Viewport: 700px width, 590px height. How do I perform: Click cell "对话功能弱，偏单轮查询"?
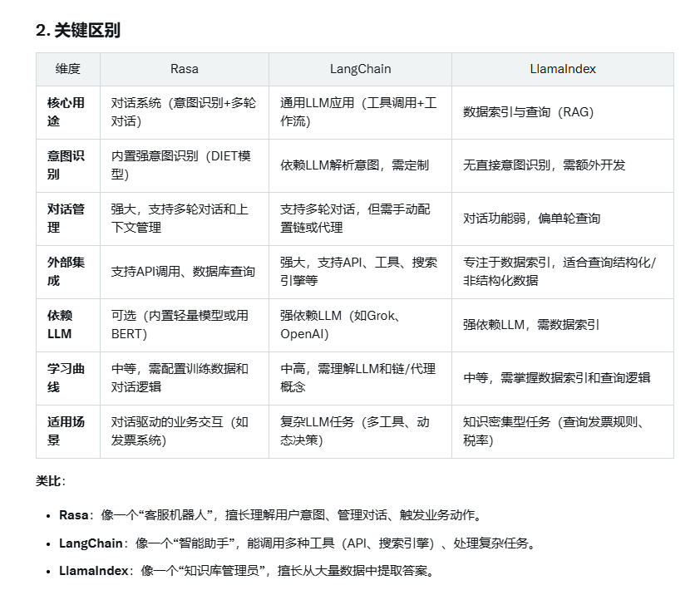(x=563, y=219)
